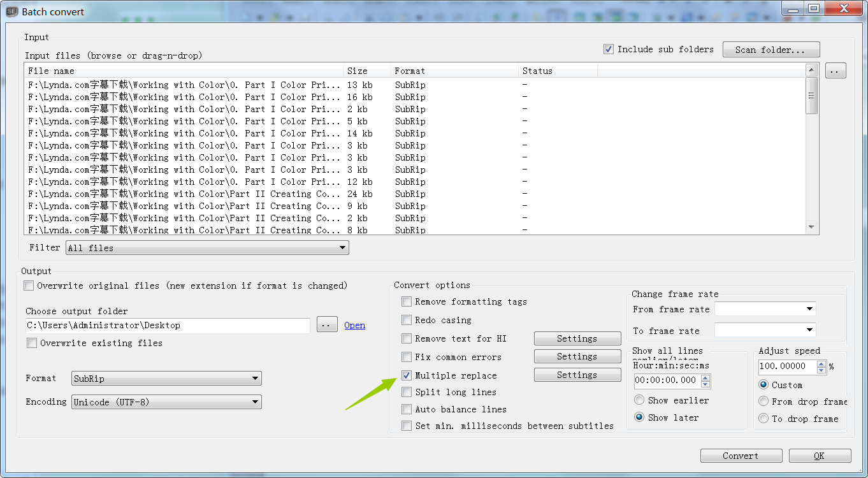Disable the Multiple replace option
Screen dimensions: 868x478
406,375
